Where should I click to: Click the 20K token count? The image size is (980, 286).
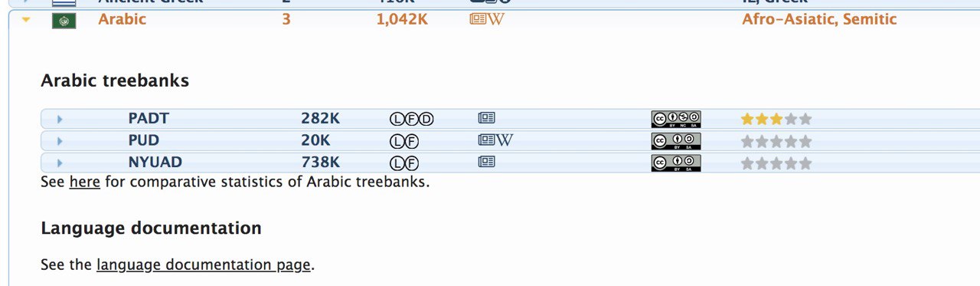click(x=315, y=140)
